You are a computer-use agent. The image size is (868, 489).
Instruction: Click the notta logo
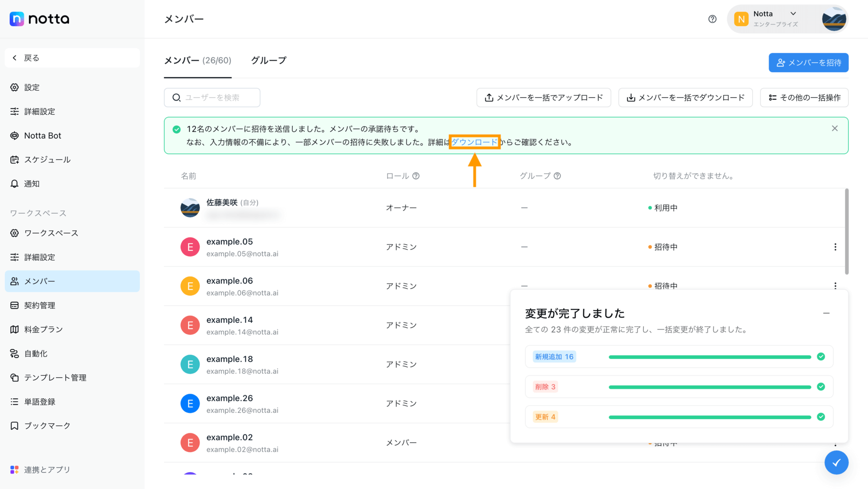point(40,19)
